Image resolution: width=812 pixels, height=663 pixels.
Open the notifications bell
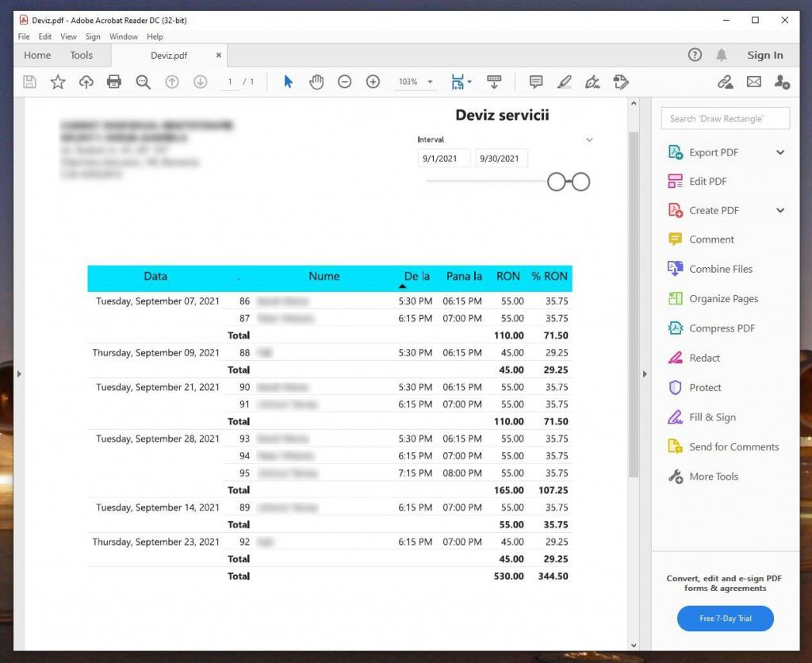pos(722,55)
